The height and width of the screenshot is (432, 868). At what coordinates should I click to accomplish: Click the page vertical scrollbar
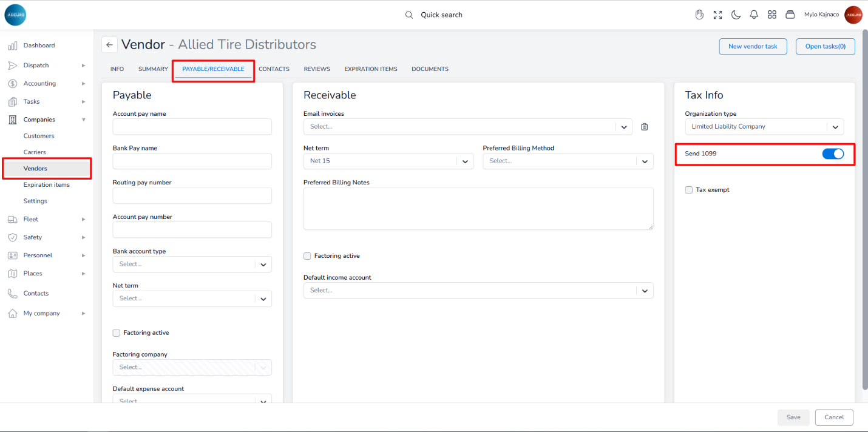pos(864,206)
